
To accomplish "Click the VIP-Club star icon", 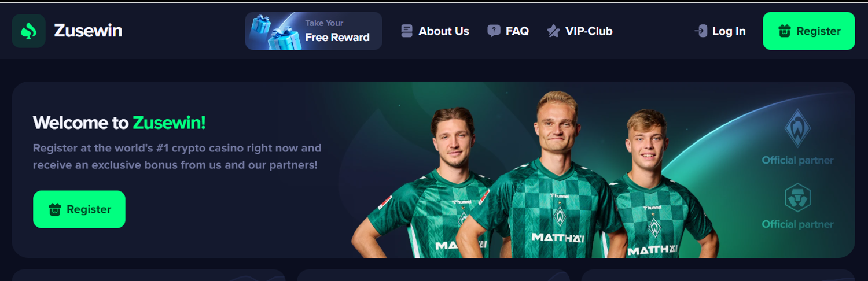I will tap(553, 31).
